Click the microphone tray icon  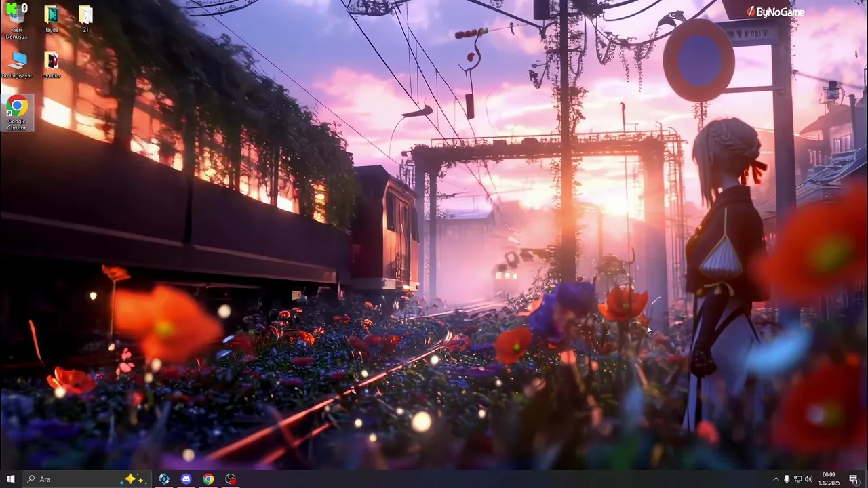(x=787, y=479)
